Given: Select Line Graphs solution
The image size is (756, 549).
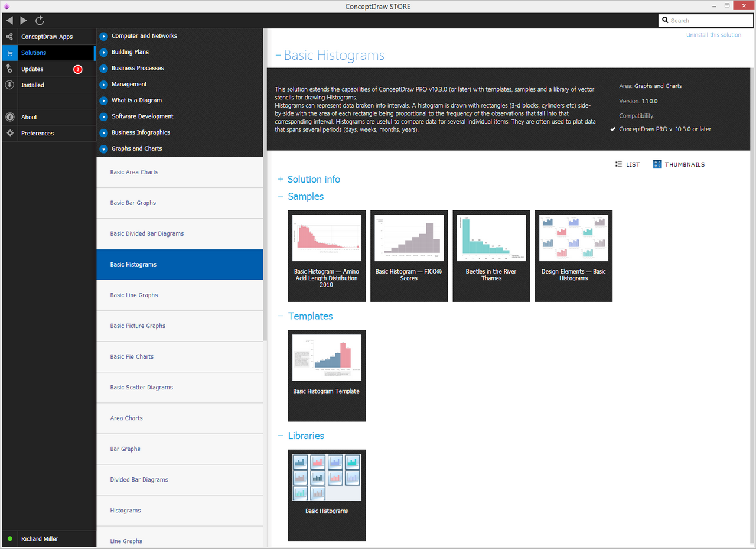Looking at the screenshot, I should tap(180, 537).
